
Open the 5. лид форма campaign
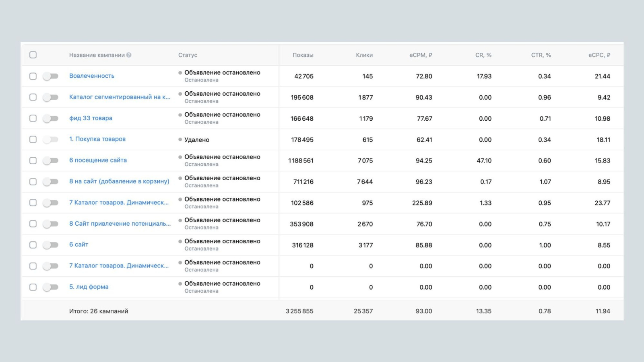coord(89,287)
